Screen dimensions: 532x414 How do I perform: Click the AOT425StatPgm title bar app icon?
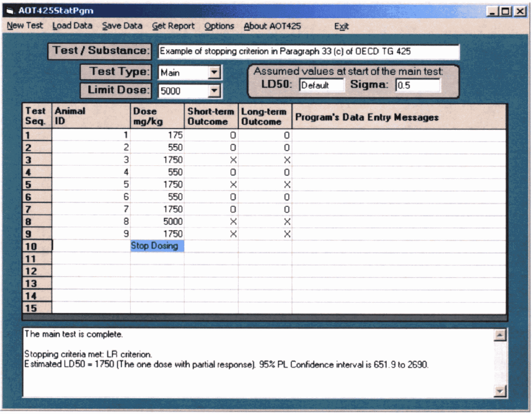pyautogui.click(x=10, y=11)
